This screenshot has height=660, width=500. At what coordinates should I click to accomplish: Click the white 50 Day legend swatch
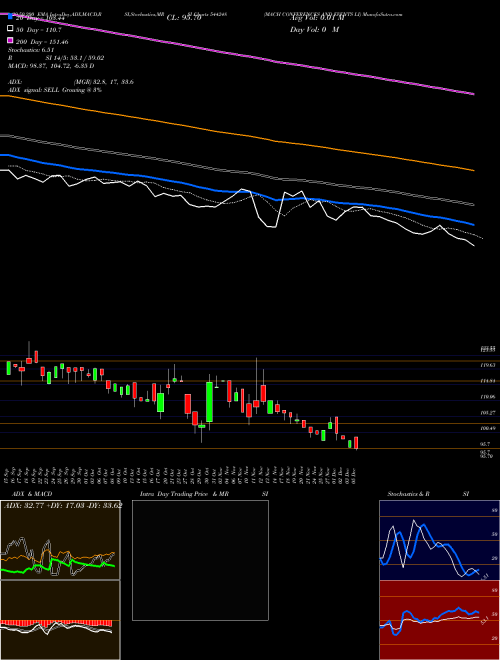(x=10, y=29)
